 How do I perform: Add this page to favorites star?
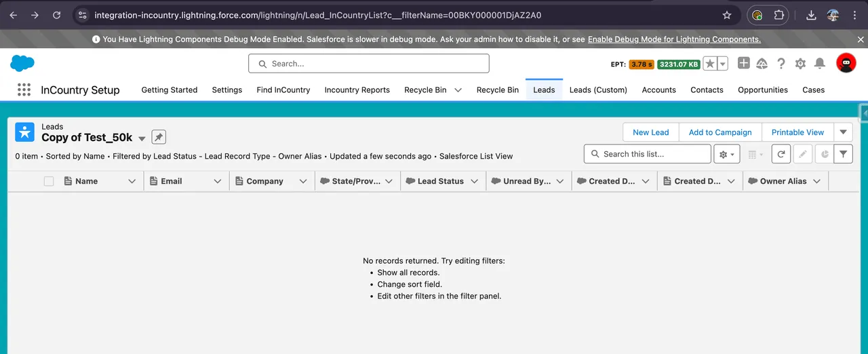pyautogui.click(x=710, y=64)
